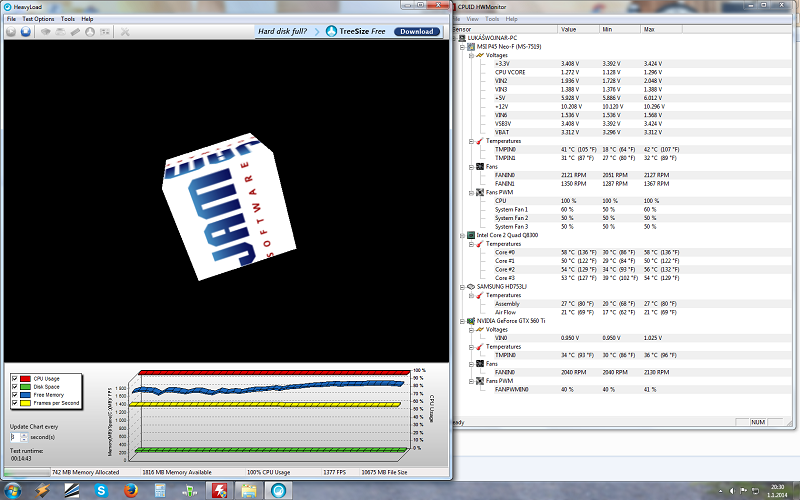800x500 pixels.
Task: Toggle the allocate memory RAM icon
Action: [75, 32]
